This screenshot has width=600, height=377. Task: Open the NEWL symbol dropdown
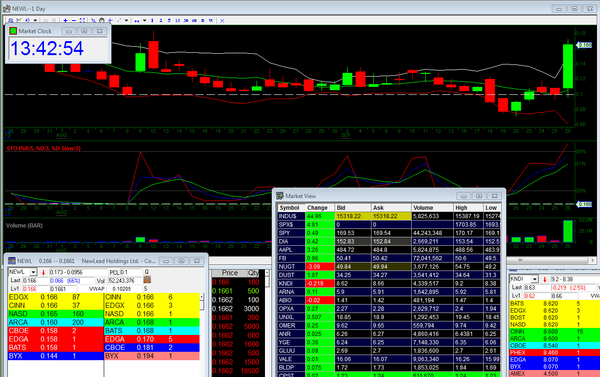pyautogui.click(x=33, y=272)
